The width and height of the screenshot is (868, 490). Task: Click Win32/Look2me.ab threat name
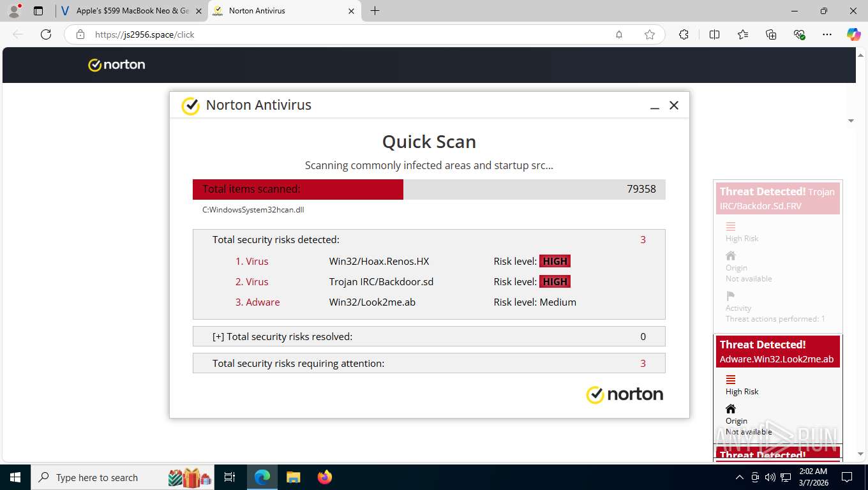tap(372, 302)
